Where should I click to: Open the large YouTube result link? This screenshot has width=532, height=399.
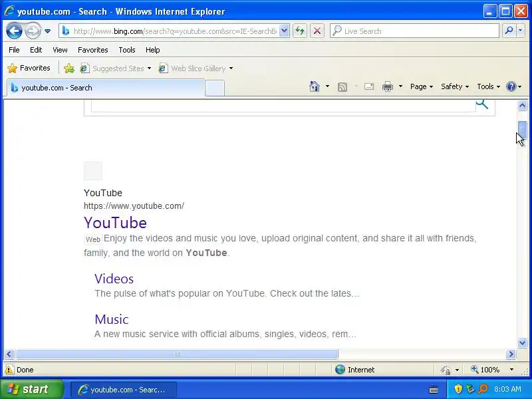pyautogui.click(x=115, y=223)
